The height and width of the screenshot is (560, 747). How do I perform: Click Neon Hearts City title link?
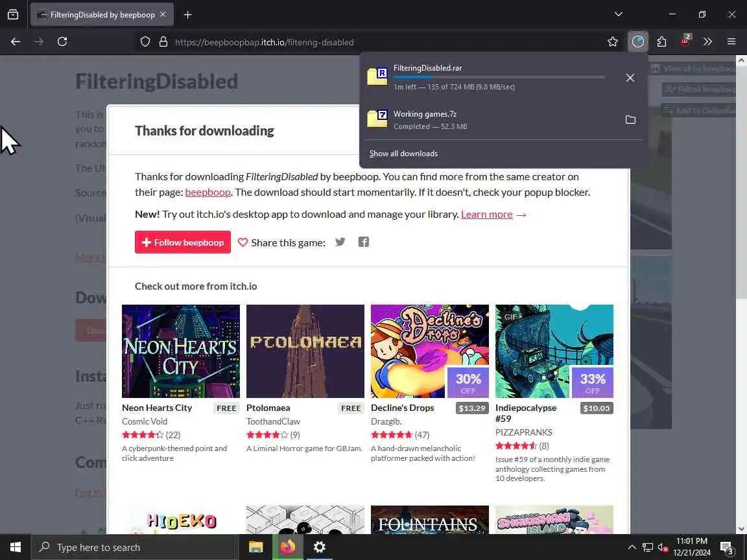157,408
